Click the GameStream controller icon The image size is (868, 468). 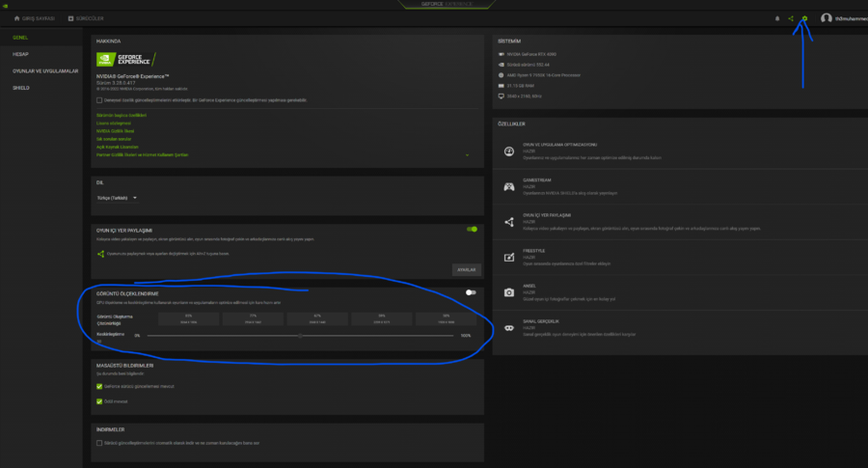508,186
